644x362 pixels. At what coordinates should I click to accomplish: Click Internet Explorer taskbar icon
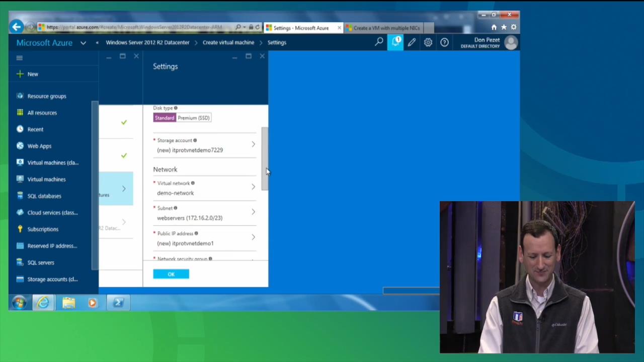click(x=43, y=303)
